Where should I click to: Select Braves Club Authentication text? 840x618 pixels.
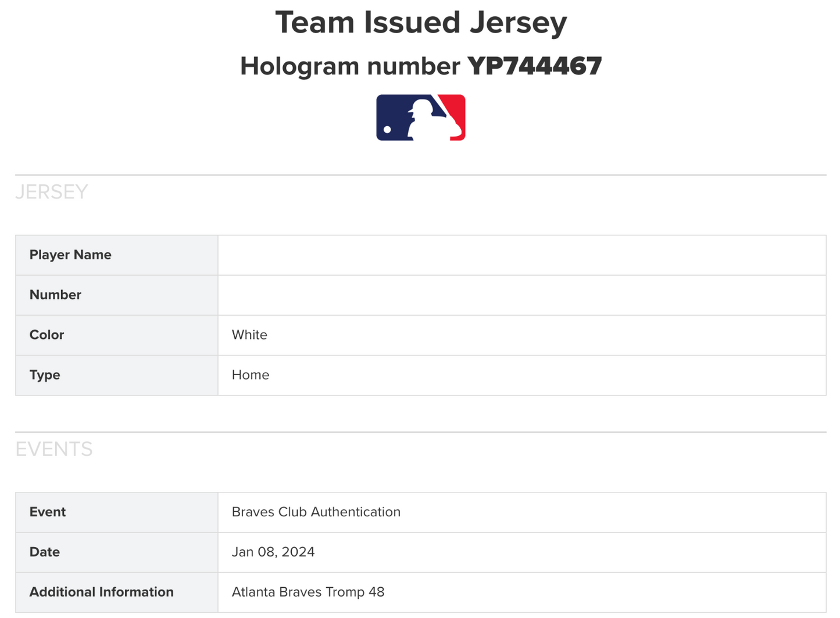(316, 512)
